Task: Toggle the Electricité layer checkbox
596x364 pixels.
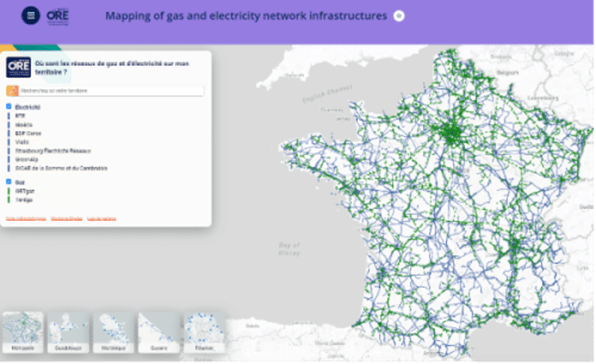Action: click(x=9, y=106)
